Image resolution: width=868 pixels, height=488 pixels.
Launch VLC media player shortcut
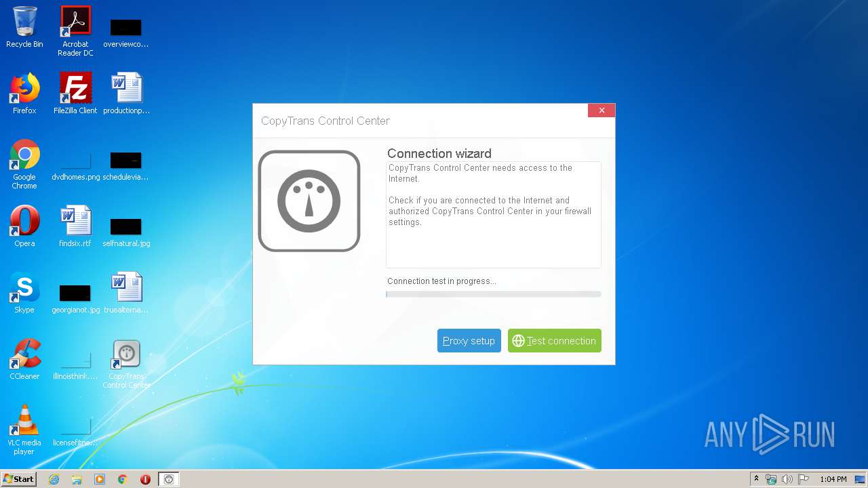click(x=24, y=430)
